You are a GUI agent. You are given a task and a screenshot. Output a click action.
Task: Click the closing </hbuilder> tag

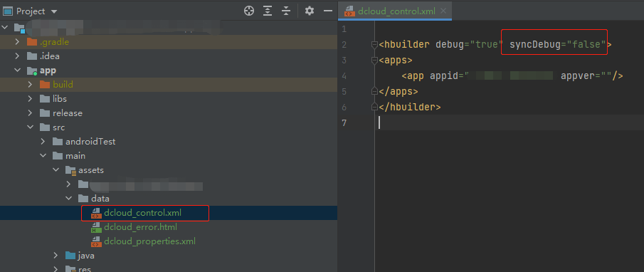[410, 107]
